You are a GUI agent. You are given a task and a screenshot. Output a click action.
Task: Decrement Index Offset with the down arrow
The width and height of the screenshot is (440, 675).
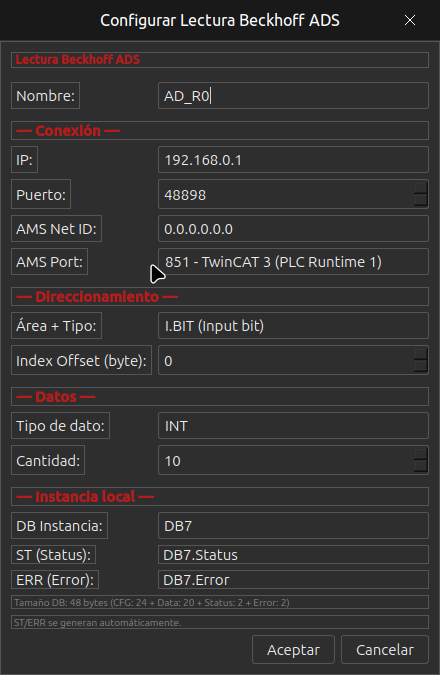click(420, 366)
